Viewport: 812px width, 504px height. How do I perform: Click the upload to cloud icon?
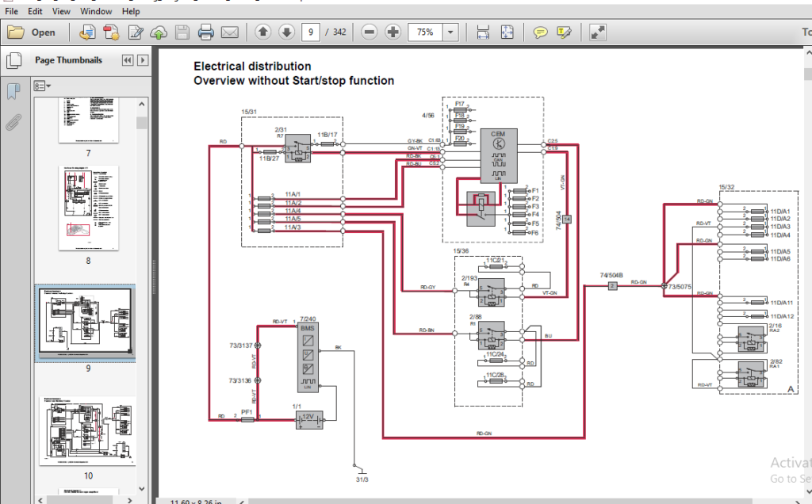159,32
